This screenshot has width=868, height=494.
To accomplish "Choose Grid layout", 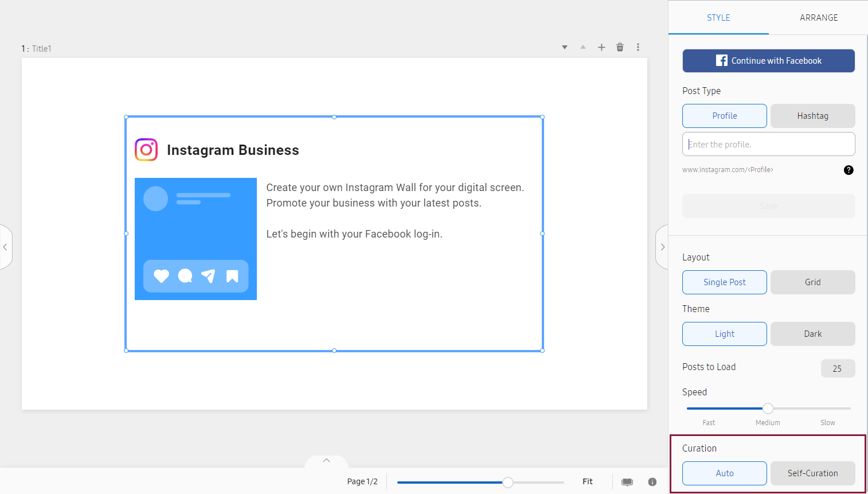I will [813, 282].
